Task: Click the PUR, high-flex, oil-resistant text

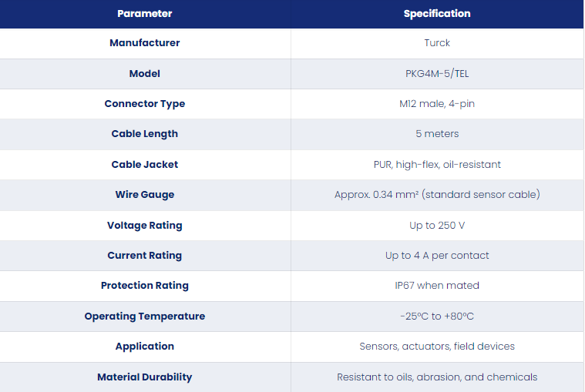Action: [x=437, y=164]
